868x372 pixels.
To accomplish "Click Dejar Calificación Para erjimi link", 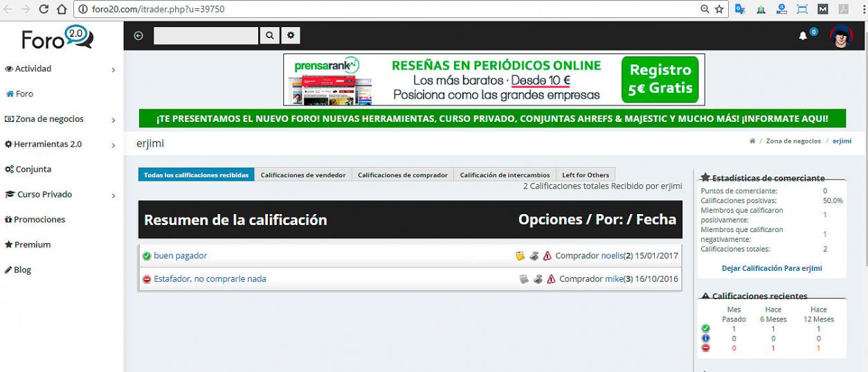I will [x=772, y=268].
